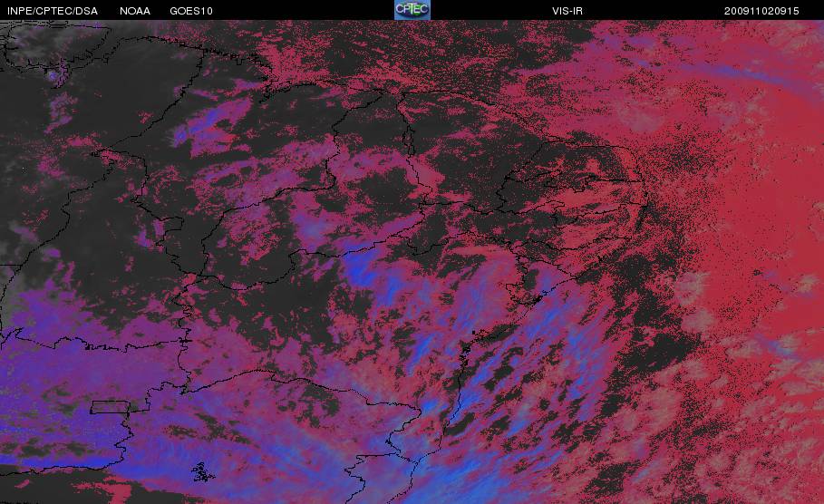This screenshot has width=824, height=504.
Task: Click the 200911020915 timestamp
Action: coord(761,11)
